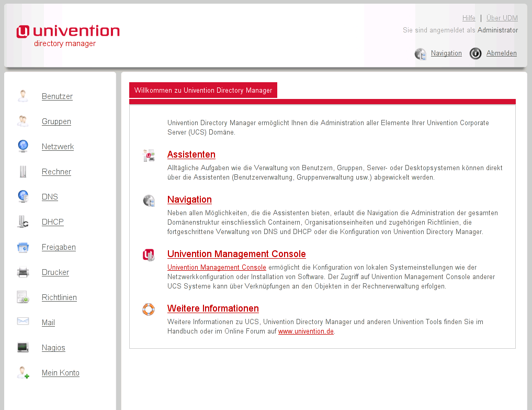Viewport: 532px width, 410px height.
Task: Open the Rechner module link
Action: tap(56, 172)
